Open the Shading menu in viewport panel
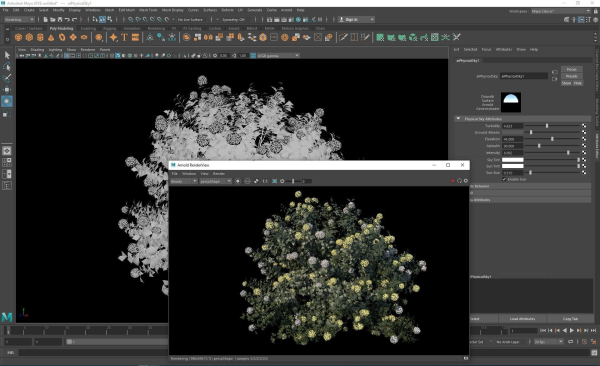Screen dimensions: 600x366 click(37, 50)
